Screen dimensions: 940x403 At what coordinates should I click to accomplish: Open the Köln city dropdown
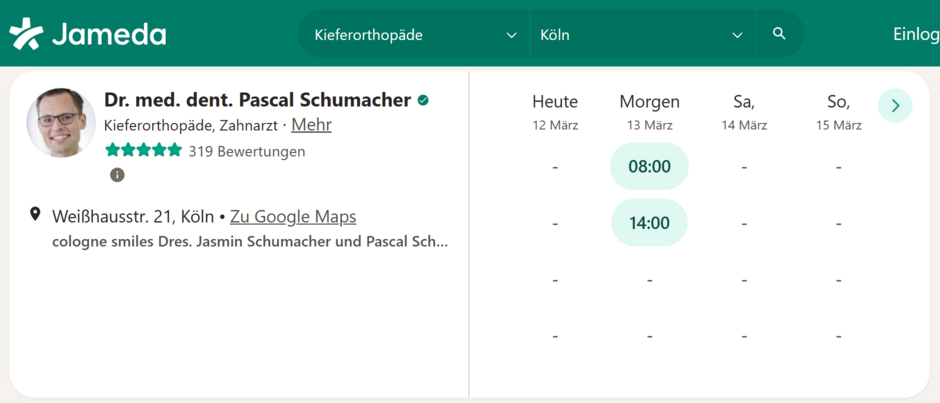tap(641, 35)
